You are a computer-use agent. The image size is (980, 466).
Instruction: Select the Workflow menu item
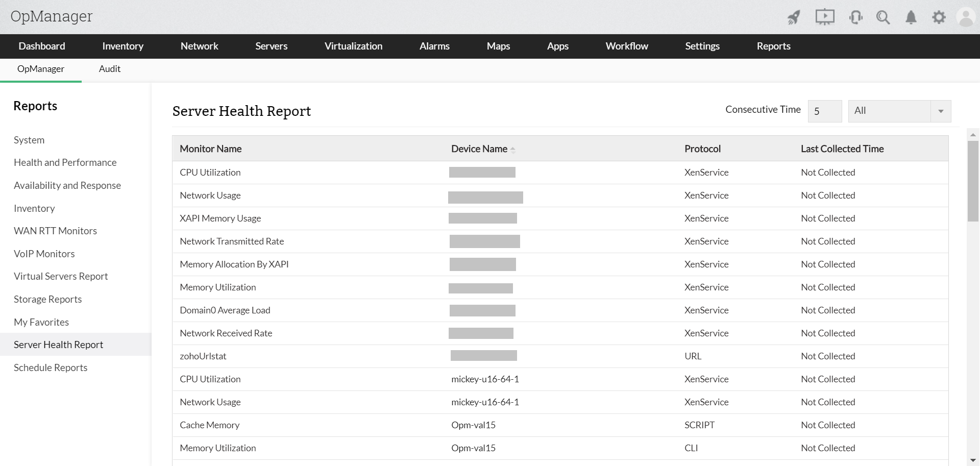tap(626, 46)
